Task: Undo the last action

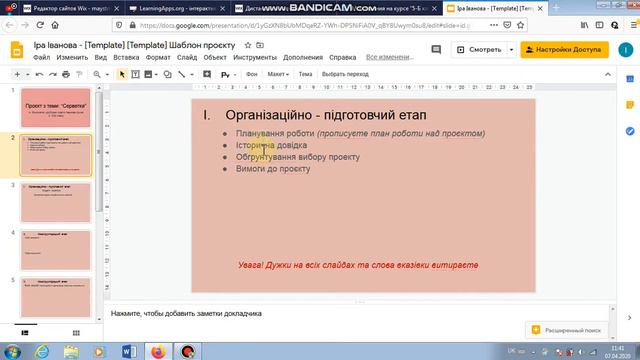Action: [39, 74]
